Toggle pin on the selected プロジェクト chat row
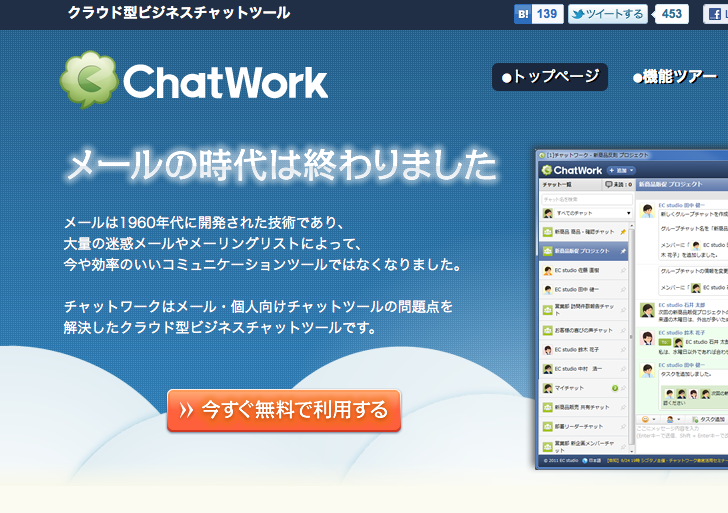This screenshot has width=728, height=513. click(x=623, y=251)
